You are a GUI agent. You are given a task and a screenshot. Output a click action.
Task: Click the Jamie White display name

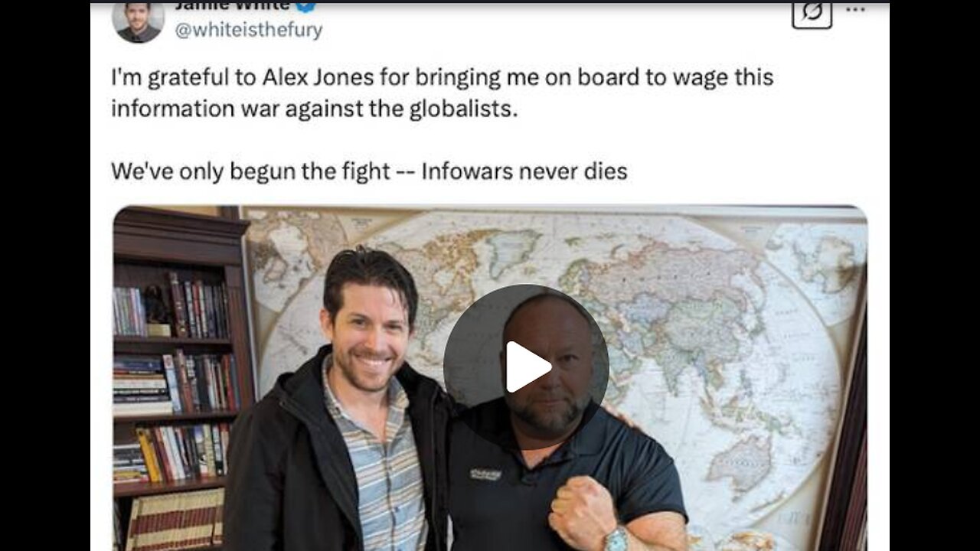(x=232, y=5)
